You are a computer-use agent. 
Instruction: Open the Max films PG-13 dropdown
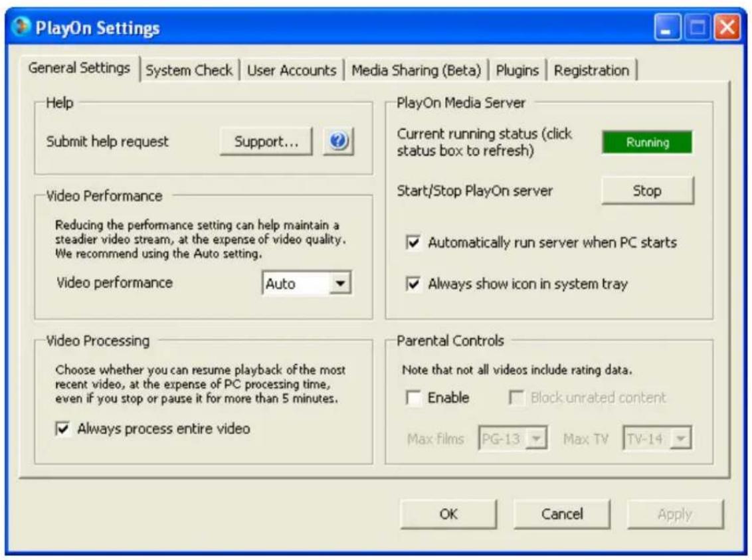coord(513,438)
